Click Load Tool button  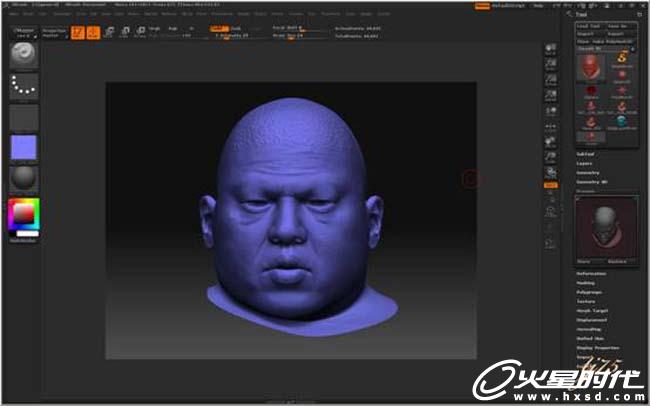pos(590,26)
